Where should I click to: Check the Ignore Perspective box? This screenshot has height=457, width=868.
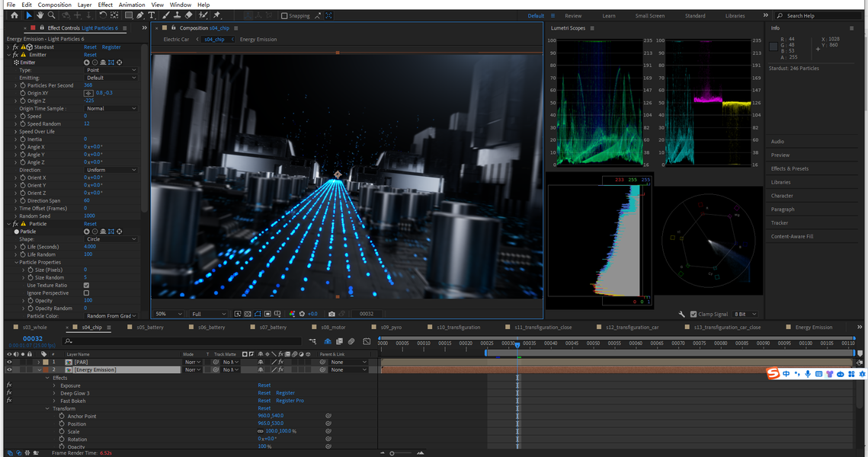click(86, 293)
